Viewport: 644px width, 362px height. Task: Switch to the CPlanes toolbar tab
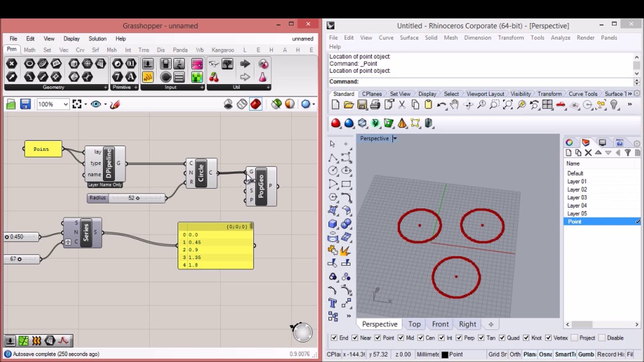coord(372,94)
